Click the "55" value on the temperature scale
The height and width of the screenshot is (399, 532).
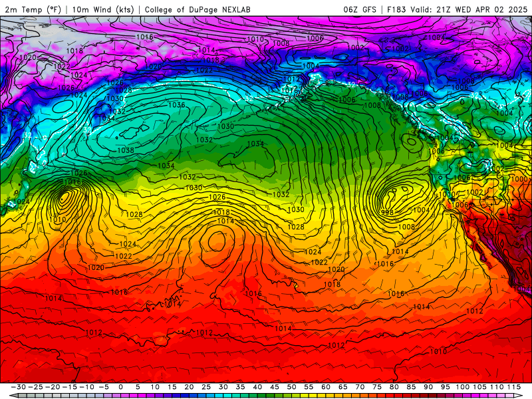point(309,387)
